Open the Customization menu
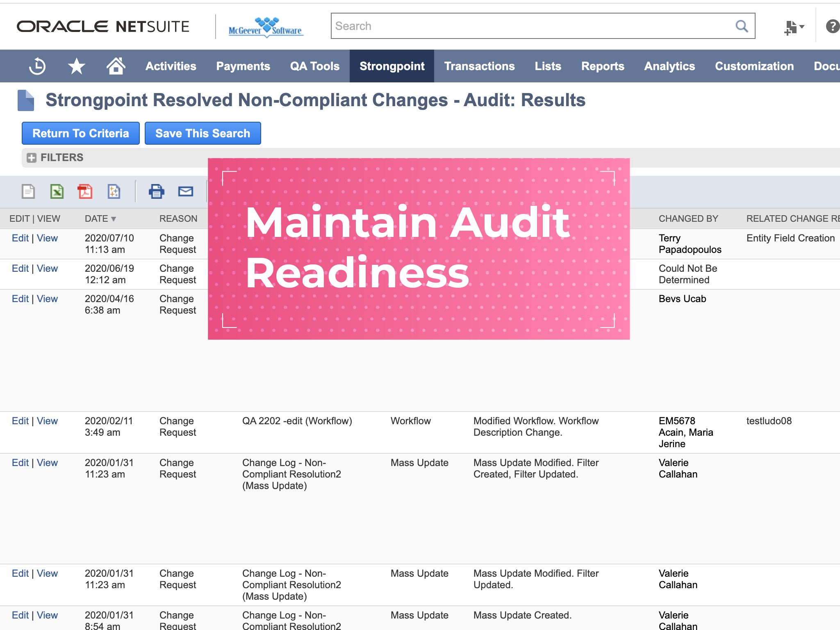This screenshot has height=630, width=840. pyautogui.click(x=754, y=66)
